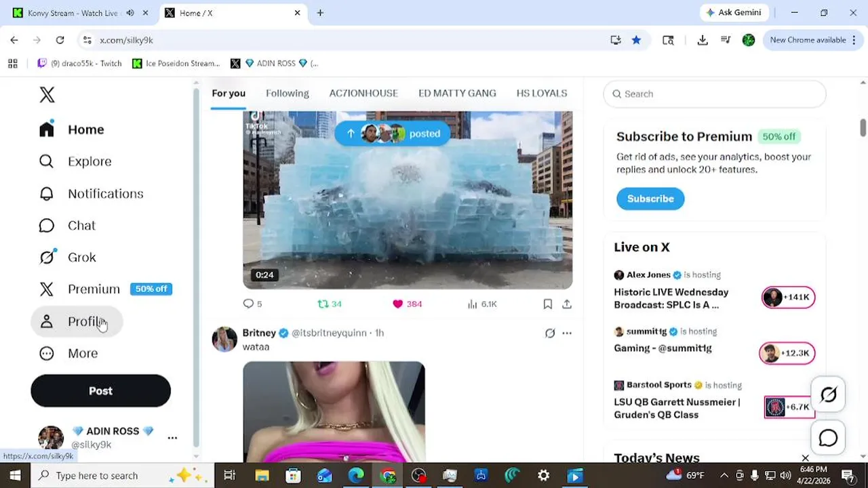Open the New Chrome available menu
868x488 pixels.
[812, 40]
